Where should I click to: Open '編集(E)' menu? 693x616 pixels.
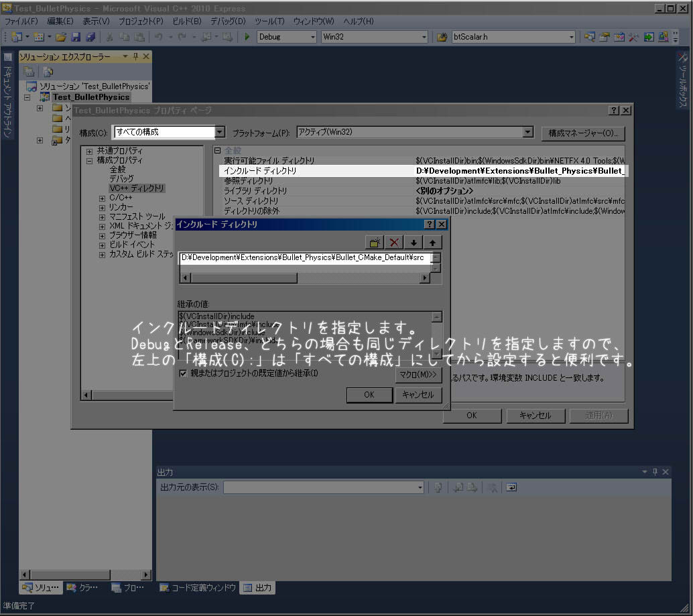coord(60,21)
